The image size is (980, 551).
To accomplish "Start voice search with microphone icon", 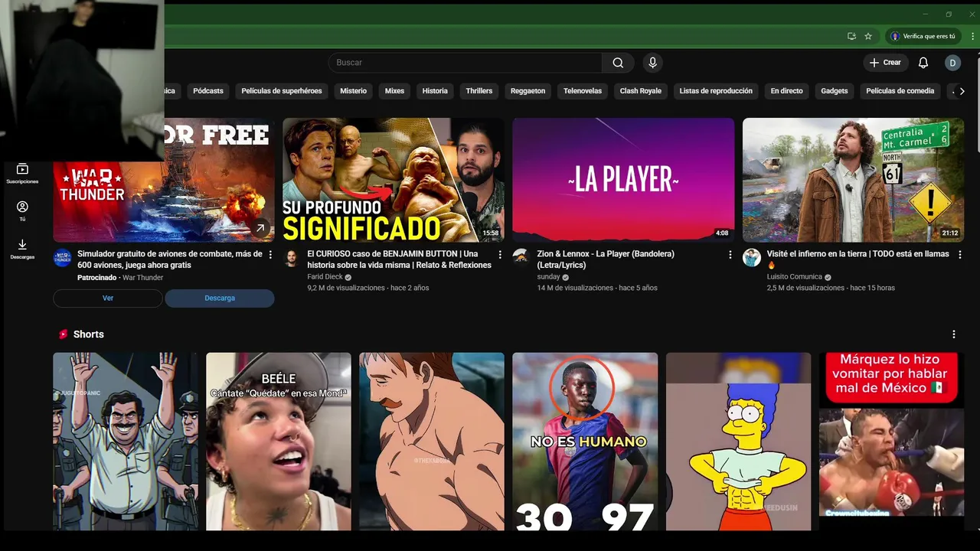I will 652,63.
